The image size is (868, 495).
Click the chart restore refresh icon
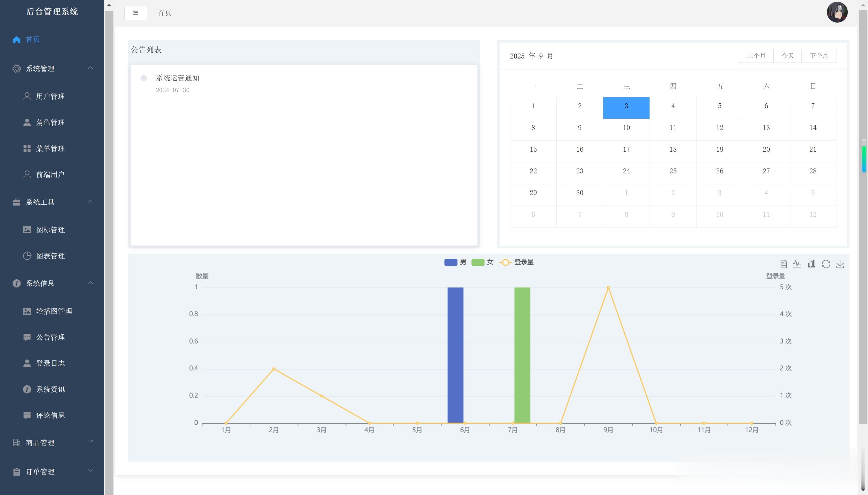tap(826, 264)
